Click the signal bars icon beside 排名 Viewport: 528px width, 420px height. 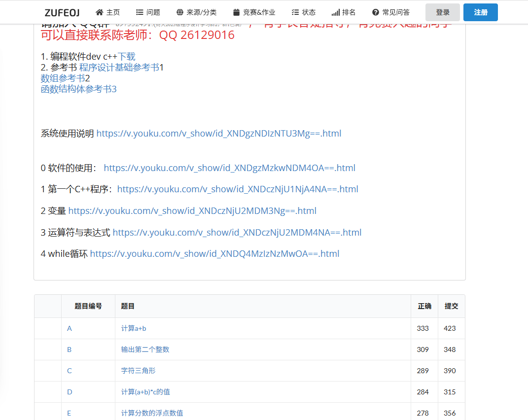pyautogui.click(x=335, y=12)
